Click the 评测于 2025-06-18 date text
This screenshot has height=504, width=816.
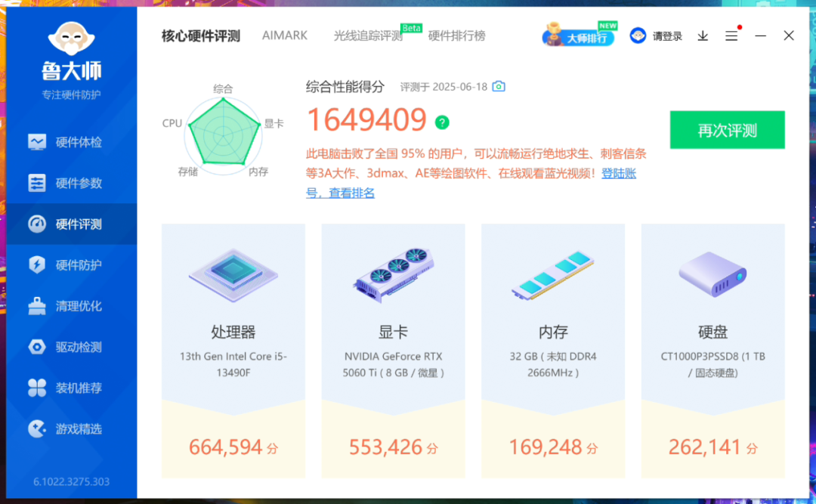tap(444, 87)
